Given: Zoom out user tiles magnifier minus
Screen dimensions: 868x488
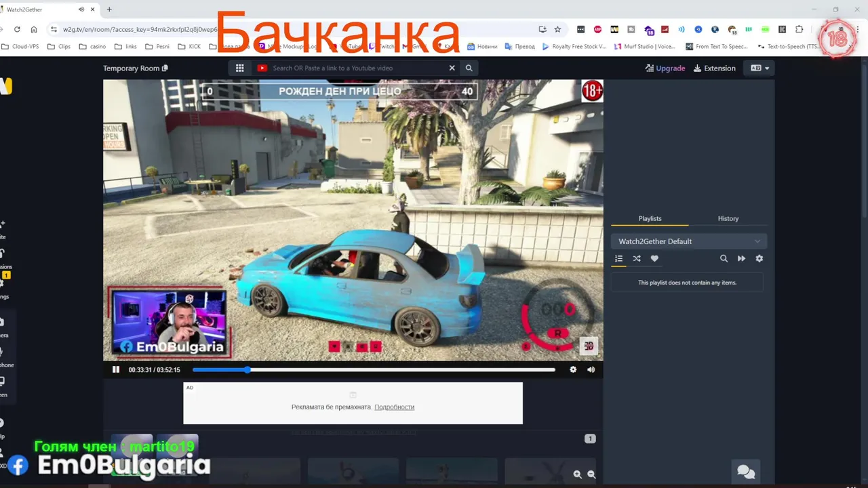Looking at the screenshot, I should click(591, 475).
